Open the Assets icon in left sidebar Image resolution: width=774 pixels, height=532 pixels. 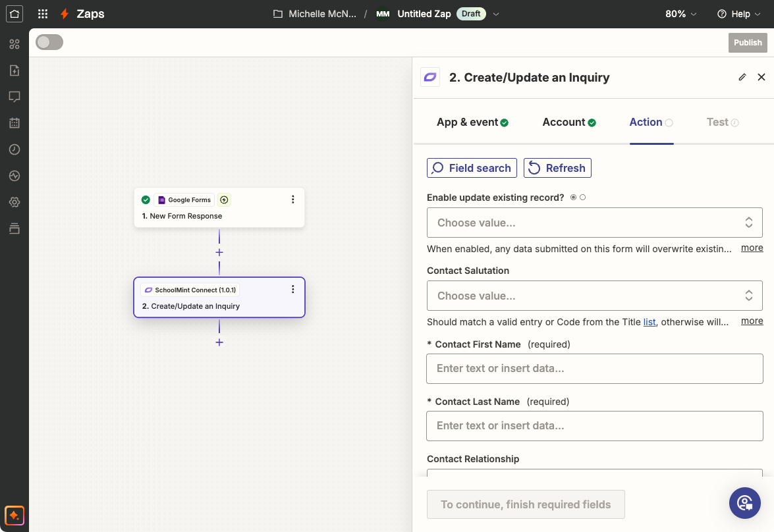pos(14,44)
